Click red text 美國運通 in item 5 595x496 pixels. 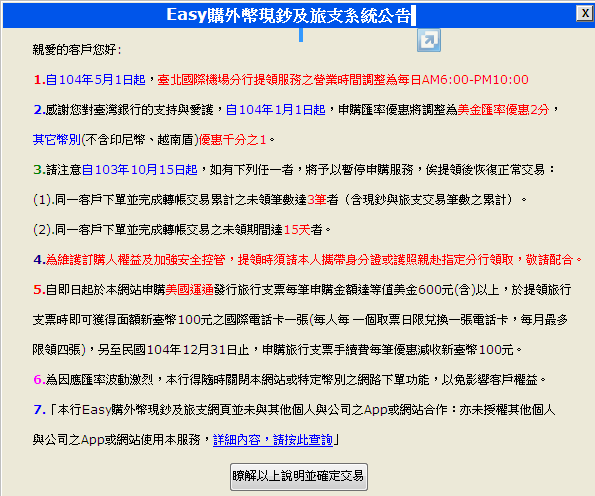(190, 290)
